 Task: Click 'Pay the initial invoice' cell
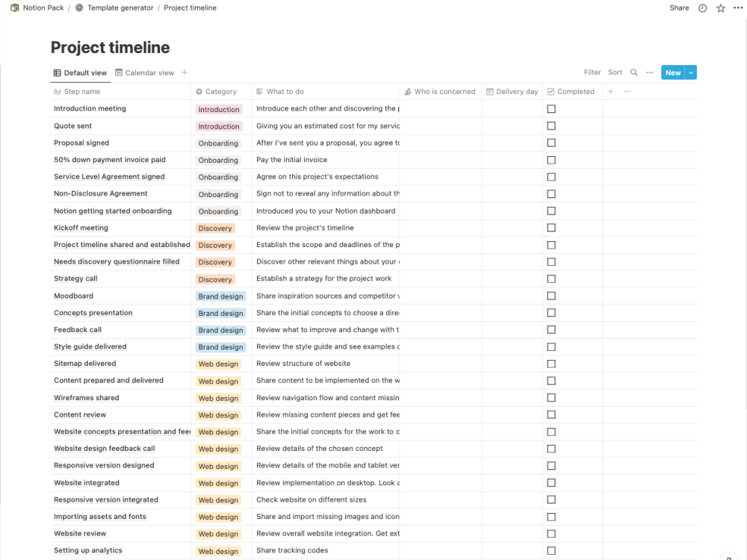(326, 160)
